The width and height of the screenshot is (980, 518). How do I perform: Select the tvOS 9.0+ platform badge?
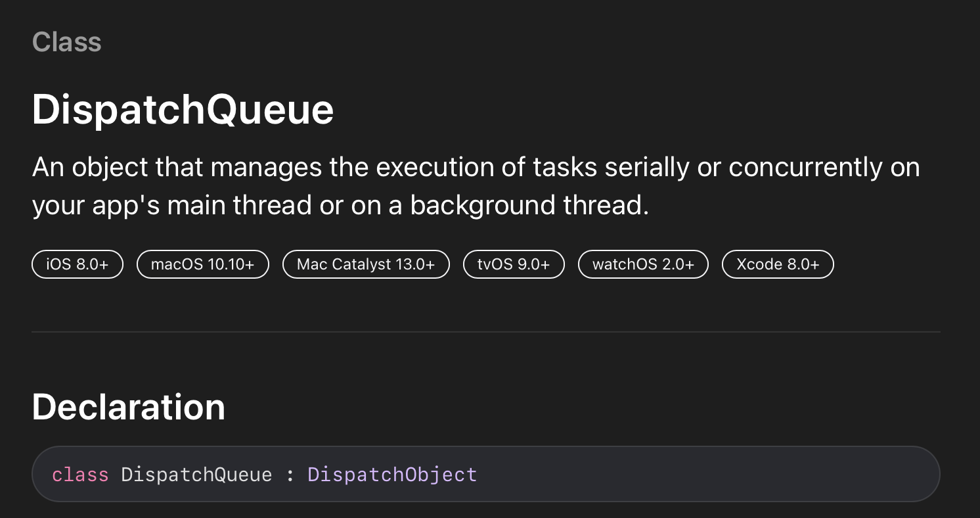(514, 264)
